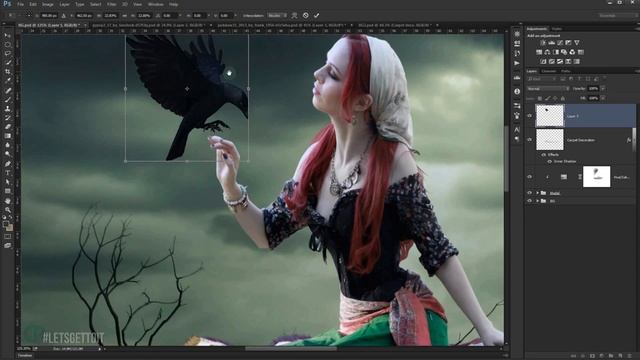Hide the adjustment layer with white mask
The width and height of the screenshot is (640, 360).
530,177
